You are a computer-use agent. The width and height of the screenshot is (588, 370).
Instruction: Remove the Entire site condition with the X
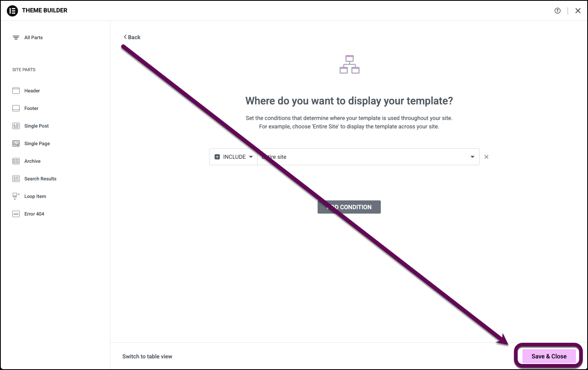coord(486,156)
